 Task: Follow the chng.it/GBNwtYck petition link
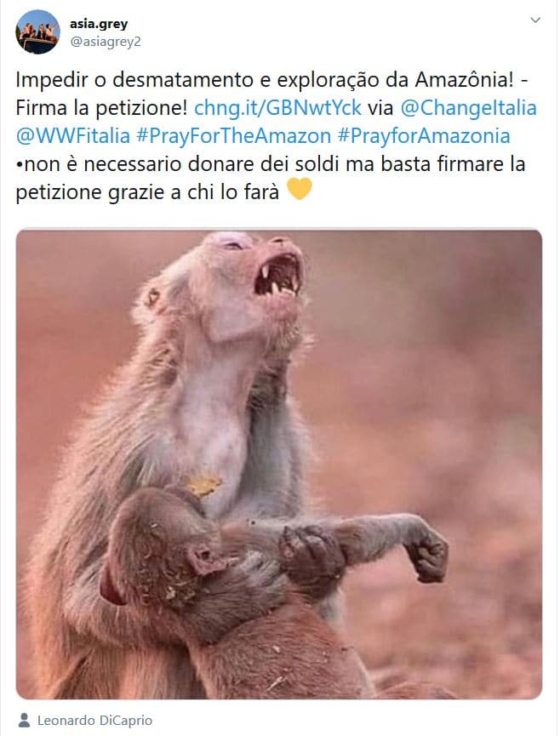point(277,107)
